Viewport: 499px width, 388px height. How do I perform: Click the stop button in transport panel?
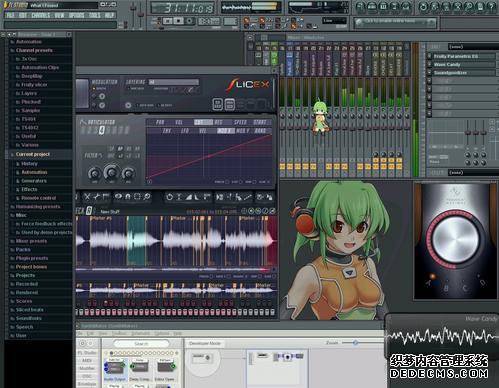[179, 21]
